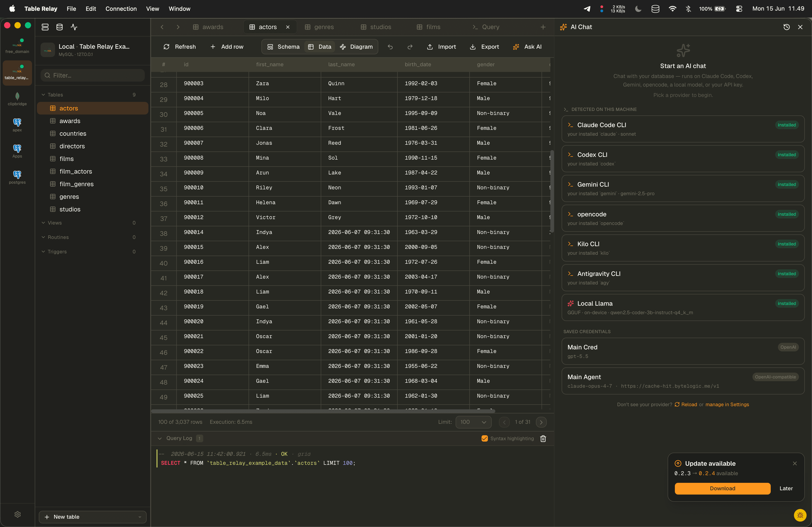Select the clipbridge MongoDB connection icon
812x527 pixels.
click(x=17, y=99)
